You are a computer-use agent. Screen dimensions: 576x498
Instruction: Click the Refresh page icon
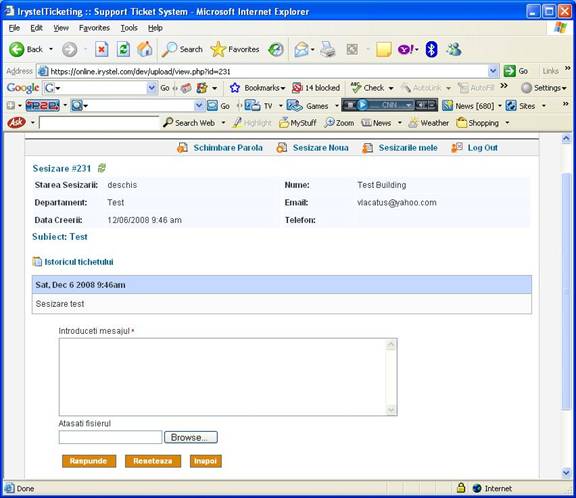(123, 49)
